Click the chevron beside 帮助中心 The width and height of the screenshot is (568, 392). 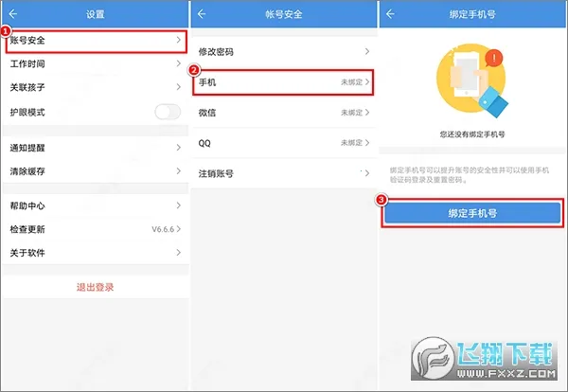178,205
